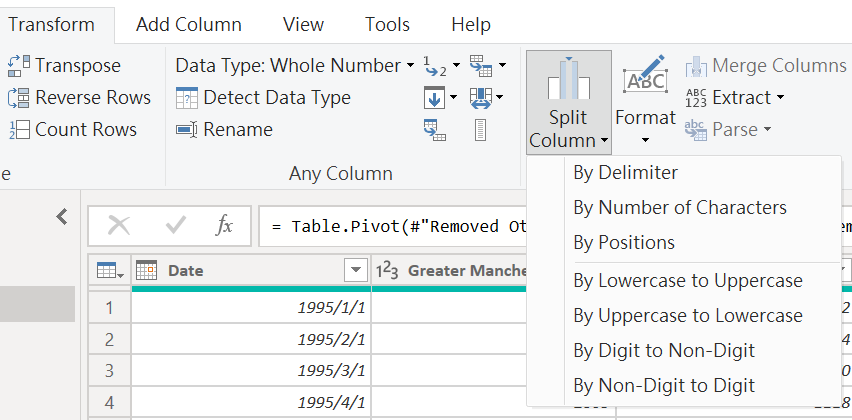Click the Transpose label
The width and height of the screenshot is (852, 420).
point(78,66)
